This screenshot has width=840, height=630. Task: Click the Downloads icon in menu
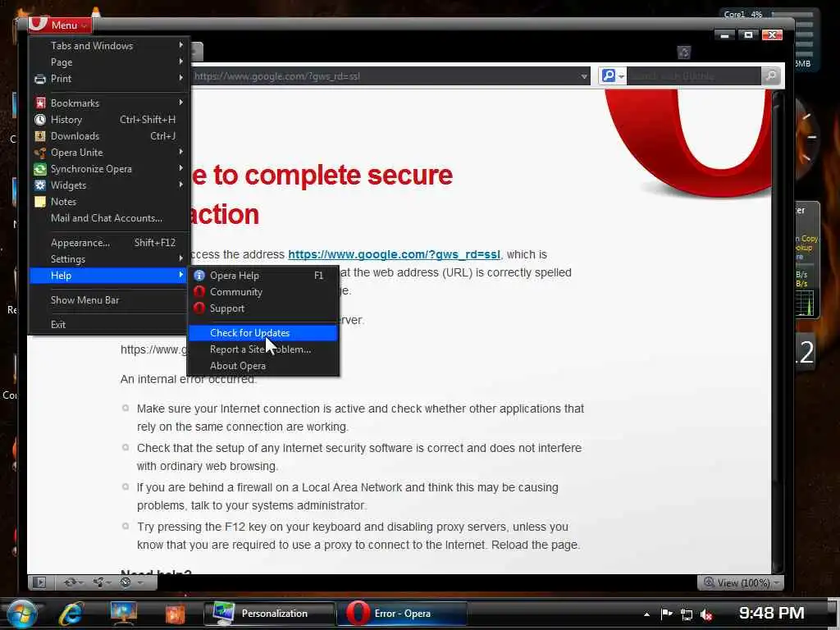[x=40, y=136]
